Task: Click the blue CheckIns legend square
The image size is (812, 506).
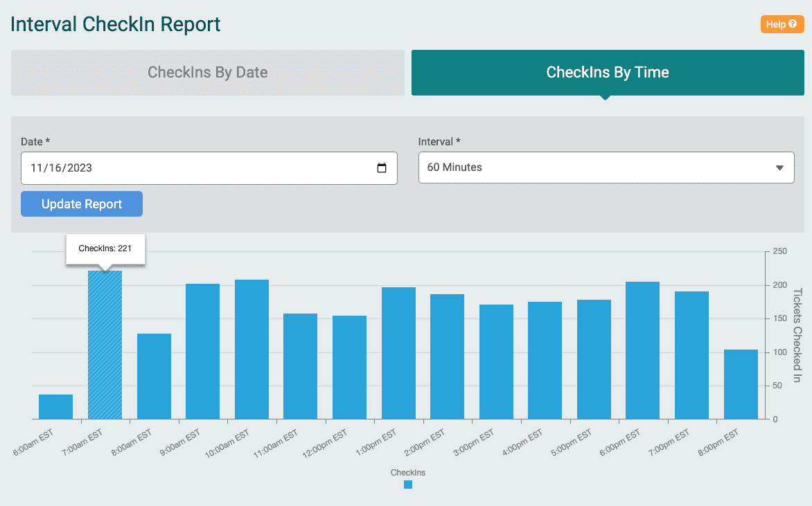Action: click(x=408, y=485)
